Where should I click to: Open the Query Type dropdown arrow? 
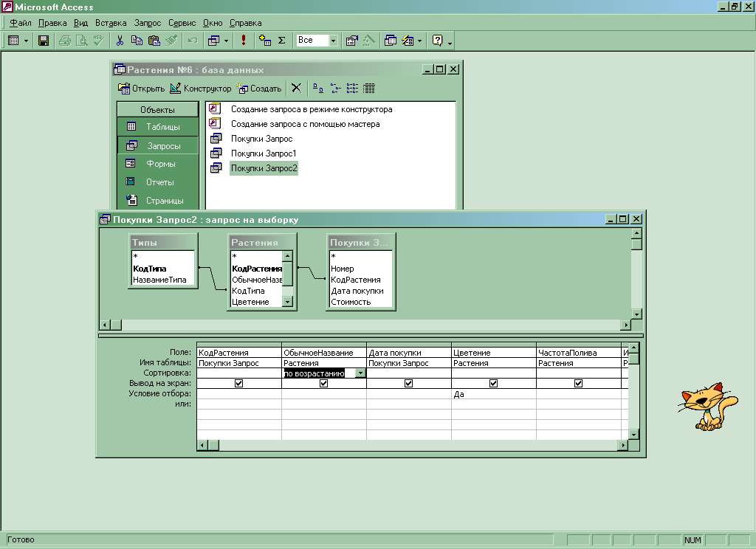coord(226,41)
